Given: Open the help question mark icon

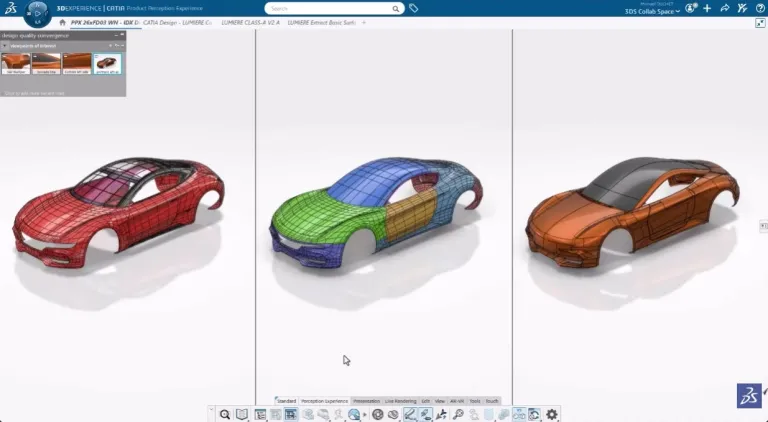Looking at the screenshot, I should pyautogui.click(x=760, y=8).
